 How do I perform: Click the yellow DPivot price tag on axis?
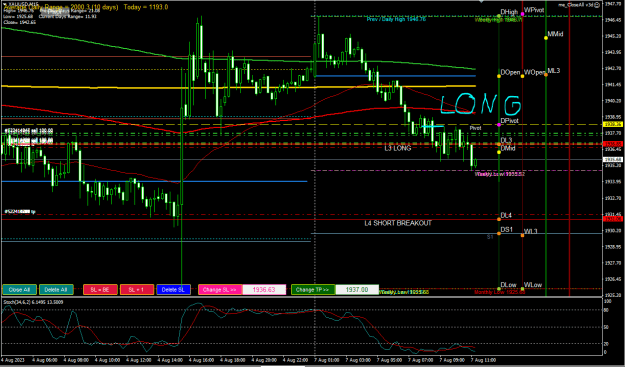coord(613,124)
